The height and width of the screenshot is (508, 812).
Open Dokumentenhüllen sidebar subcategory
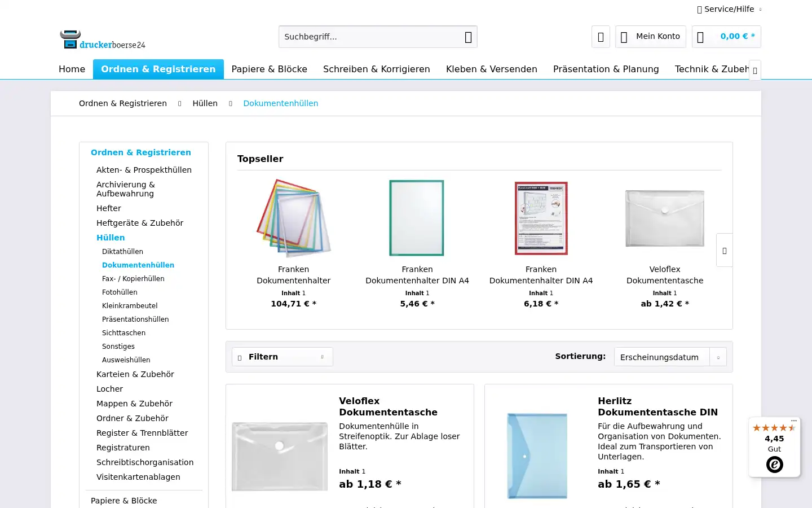(x=138, y=265)
